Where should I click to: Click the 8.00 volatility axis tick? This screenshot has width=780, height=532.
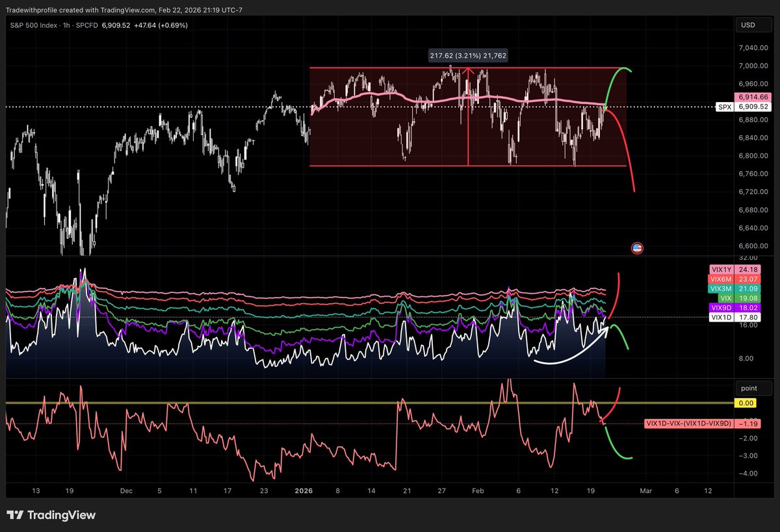coord(745,358)
